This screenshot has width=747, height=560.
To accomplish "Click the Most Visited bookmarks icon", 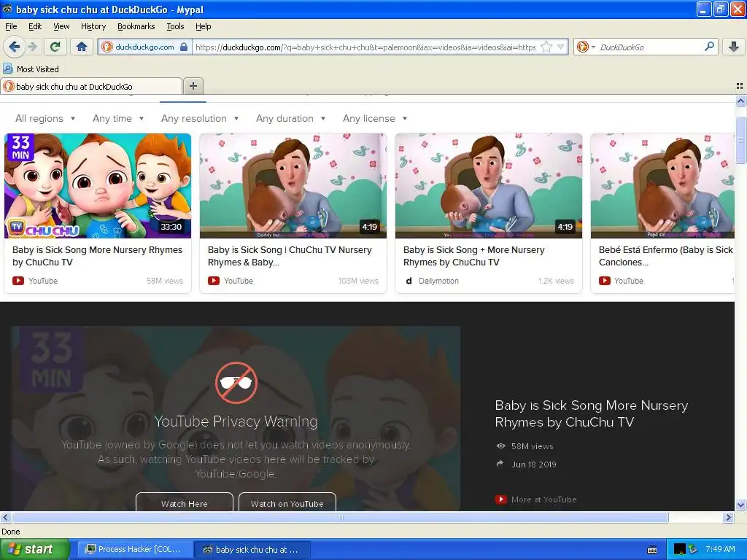I will click(8, 69).
